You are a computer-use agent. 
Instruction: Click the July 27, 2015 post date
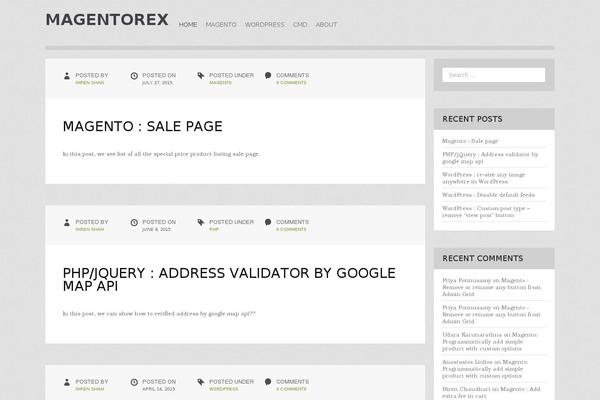click(x=157, y=83)
